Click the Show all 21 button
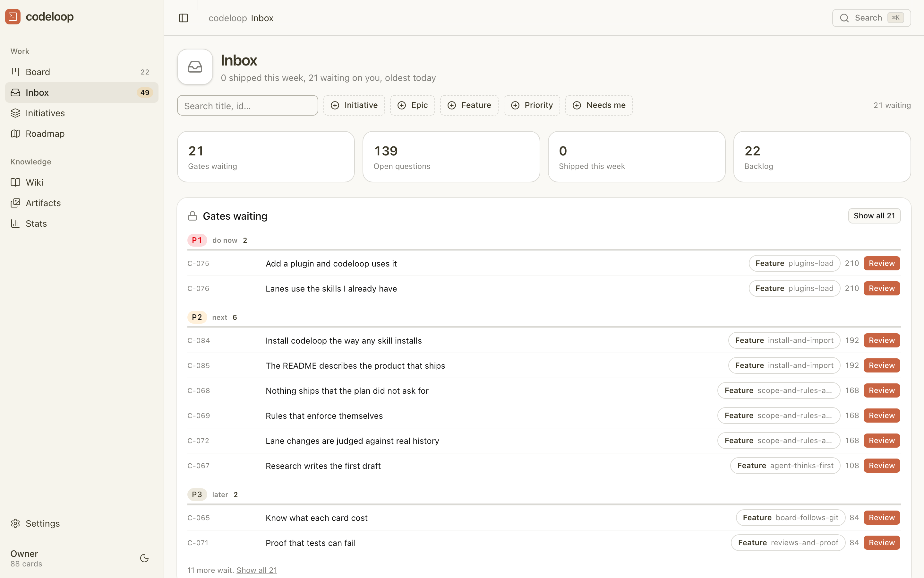Image resolution: width=924 pixels, height=578 pixels. click(x=874, y=215)
